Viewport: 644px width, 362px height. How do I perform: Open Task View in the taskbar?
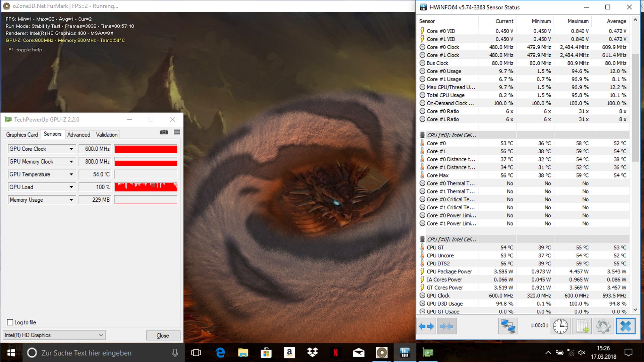[x=196, y=353]
